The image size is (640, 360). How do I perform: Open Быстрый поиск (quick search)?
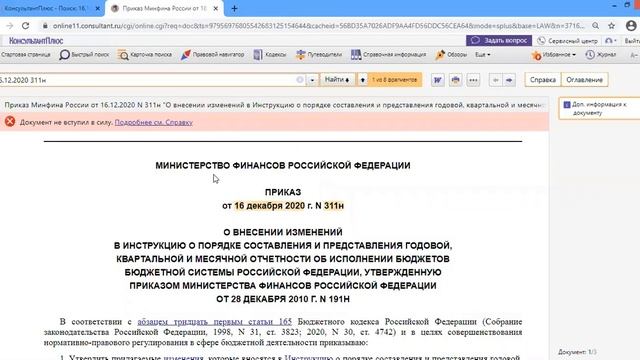click(84, 55)
